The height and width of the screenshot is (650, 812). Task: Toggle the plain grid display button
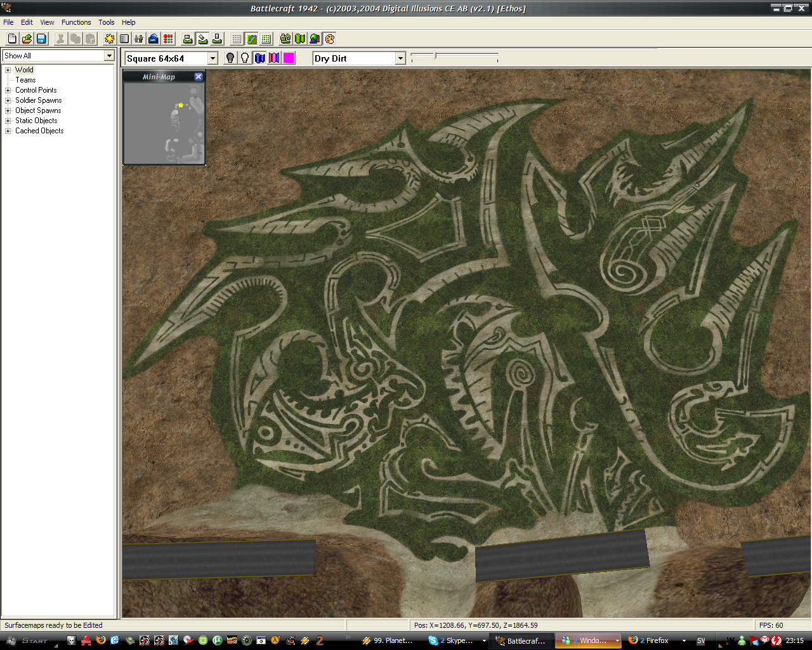(x=237, y=39)
